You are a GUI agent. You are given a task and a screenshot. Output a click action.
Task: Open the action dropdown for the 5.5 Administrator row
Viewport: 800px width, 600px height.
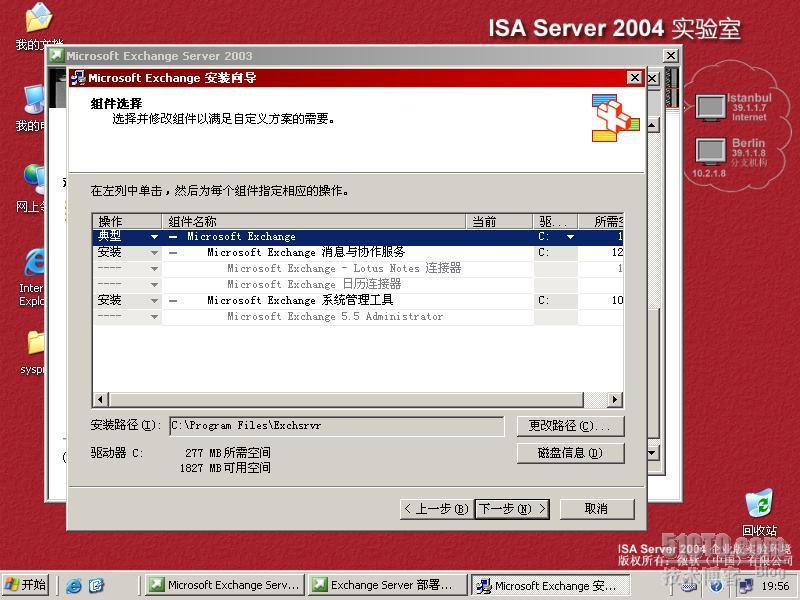click(154, 317)
